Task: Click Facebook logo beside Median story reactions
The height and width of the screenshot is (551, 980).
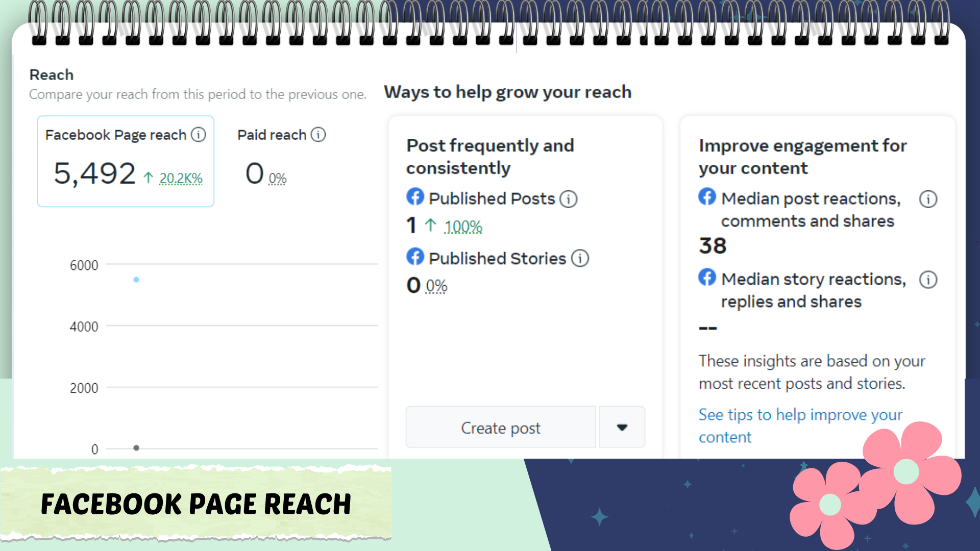Action: coord(707,278)
